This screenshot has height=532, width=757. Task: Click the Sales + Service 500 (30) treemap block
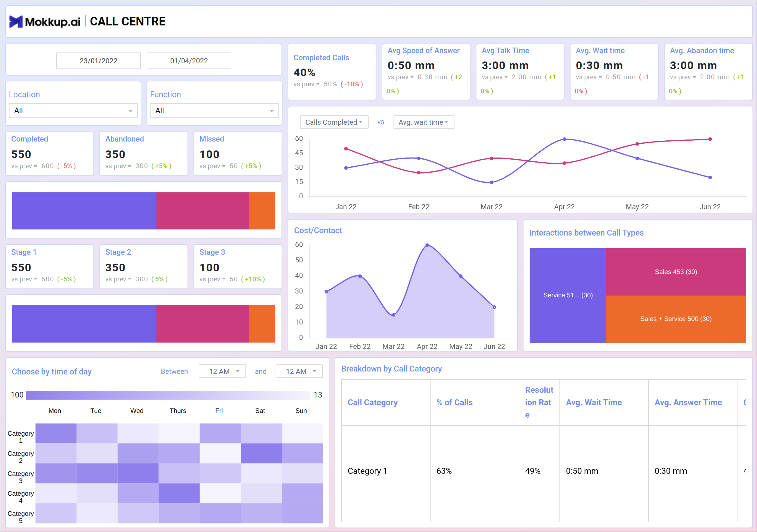(x=676, y=319)
